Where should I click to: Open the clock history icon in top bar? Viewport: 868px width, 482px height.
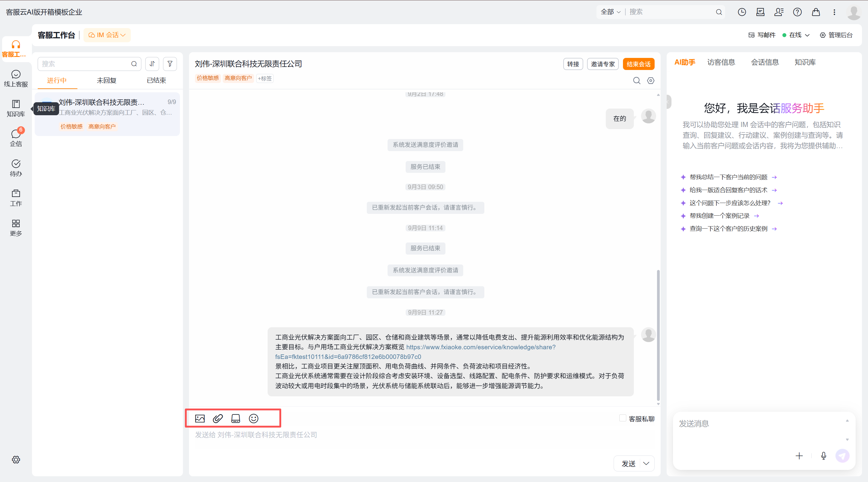point(742,12)
